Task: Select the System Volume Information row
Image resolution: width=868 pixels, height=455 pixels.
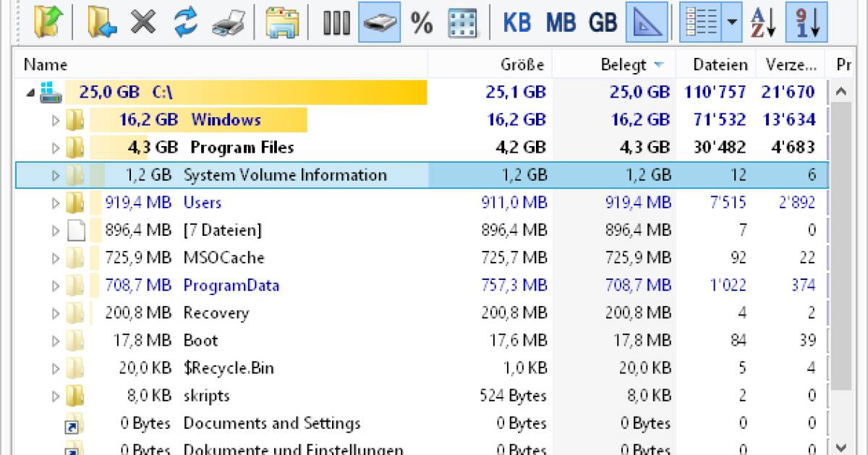Action: coord(422,175)
